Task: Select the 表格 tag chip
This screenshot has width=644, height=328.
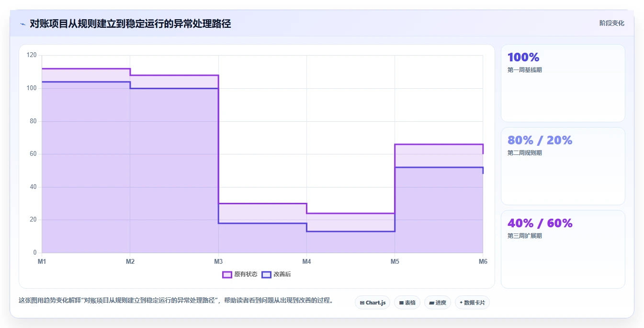Action: tap(407, 303)
